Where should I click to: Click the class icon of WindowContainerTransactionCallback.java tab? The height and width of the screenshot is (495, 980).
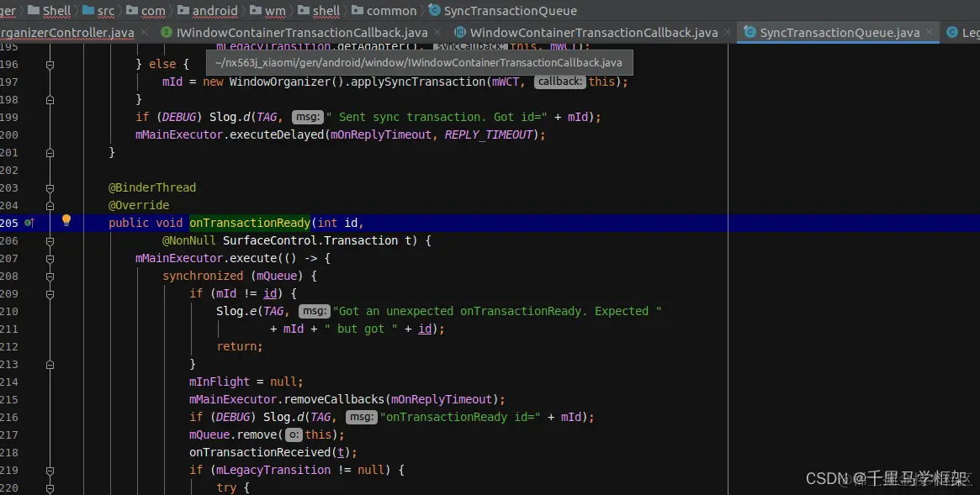pyautogui.click(x=460, y=32)
